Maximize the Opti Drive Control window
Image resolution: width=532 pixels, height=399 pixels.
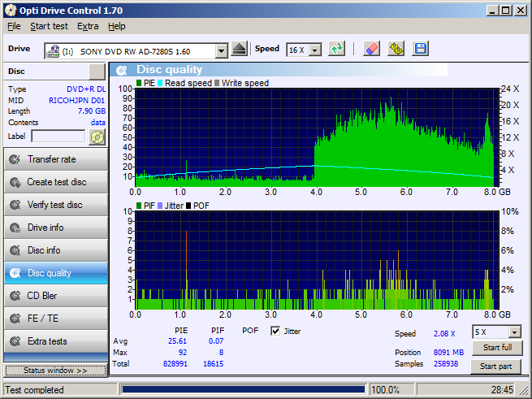[x=505, y=11]
